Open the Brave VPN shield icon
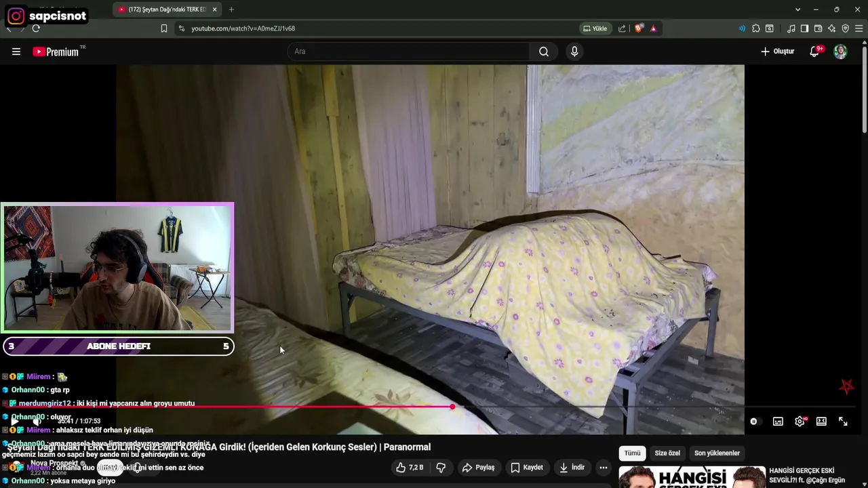 (x=845, y=28)
